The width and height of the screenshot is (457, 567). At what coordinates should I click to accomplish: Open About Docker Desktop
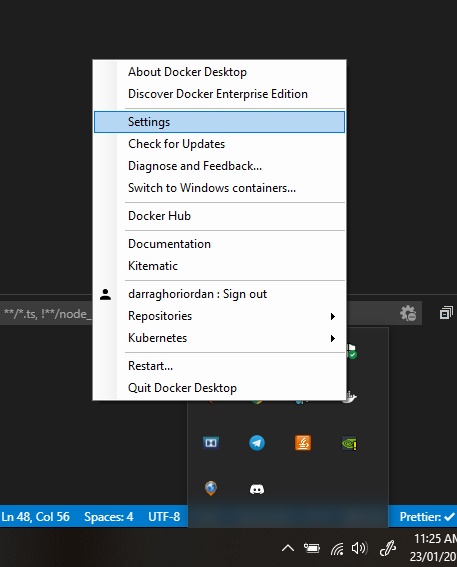click(219, 72)
